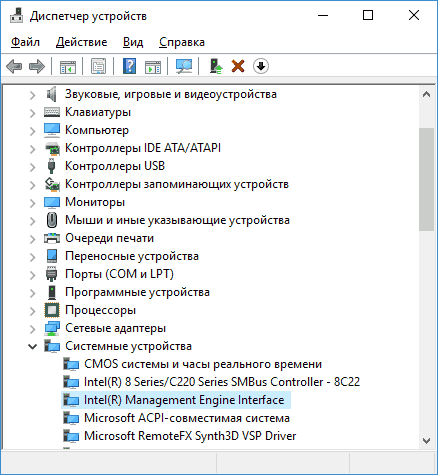The height and width of the screenshot is (475, 438).
Task: Minimize the Device Manager window
Action: point(323,15)
